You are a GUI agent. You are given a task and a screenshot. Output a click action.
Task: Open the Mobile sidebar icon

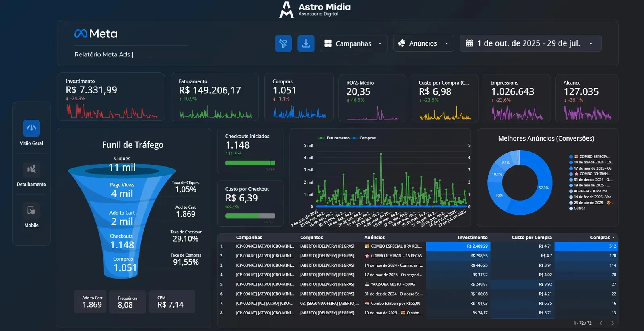click(31, 211)
